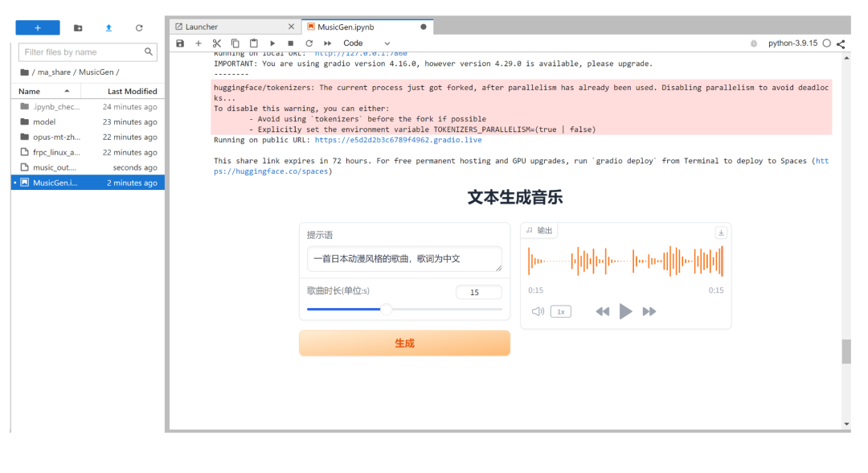Image resolution: width=868 pixels, height=473 pixels.
Task: Click the blue new launcher plus button
Action: [38, 27]
